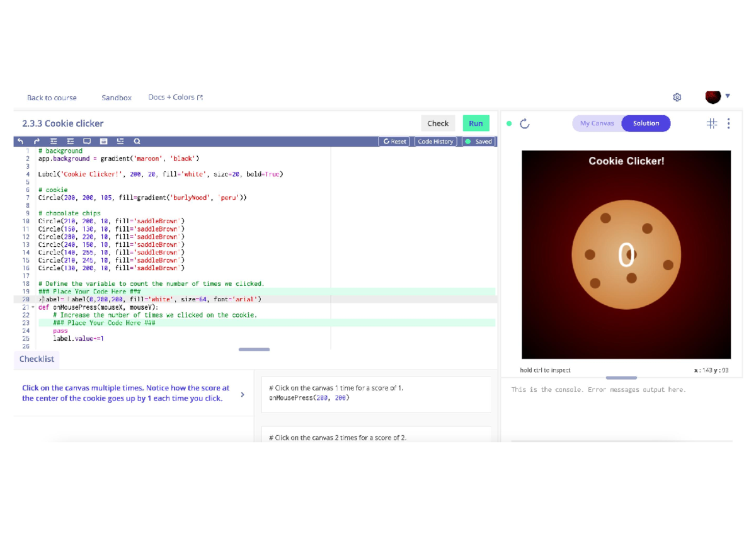Open the Checklist tab
Viewport: 756px width, 534px height.
tap(37, 359)
